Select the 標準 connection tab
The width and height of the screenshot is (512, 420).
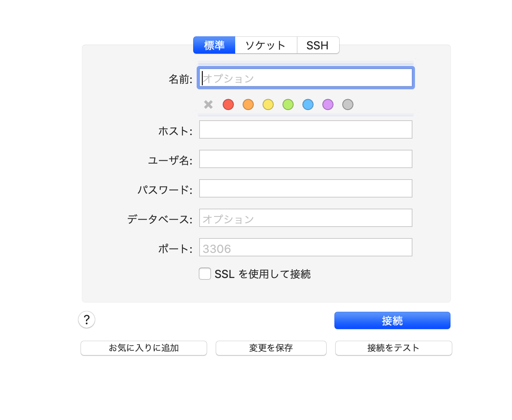point(214,45)
